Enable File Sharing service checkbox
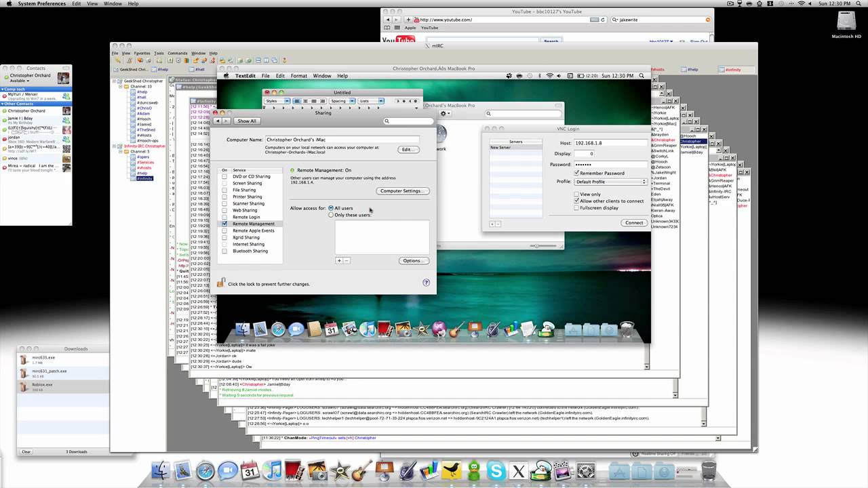This screenshot has width=868, height=488. tap(224, 190)
